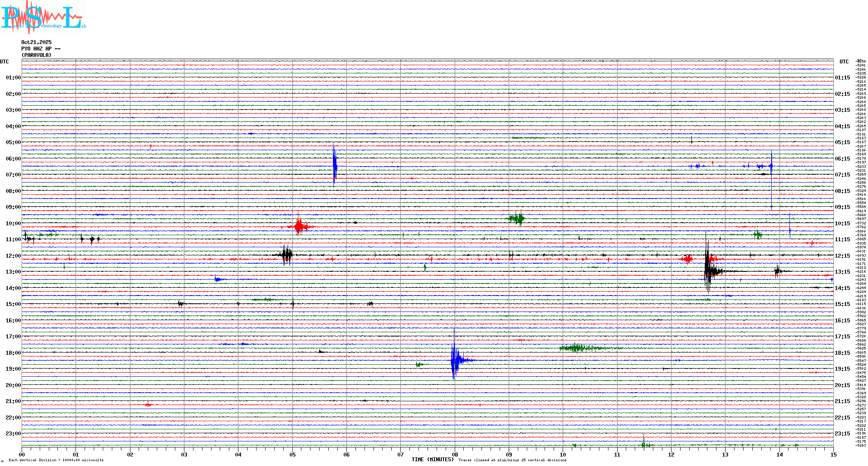The width and height of the screenshot is (868, 466).
Task: Click the black event near minute 05 at 12:00
Action: coord(286,255)
